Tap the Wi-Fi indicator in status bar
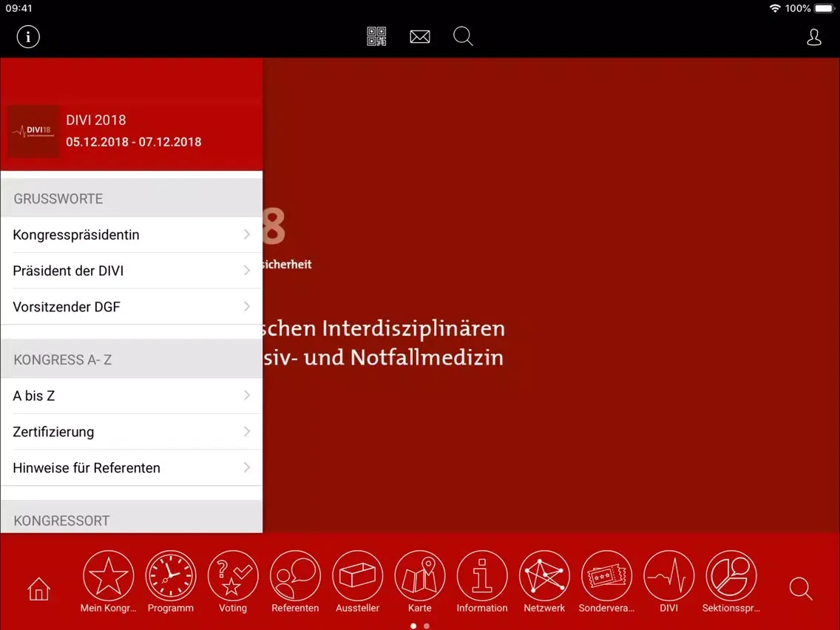 (775, 8)
